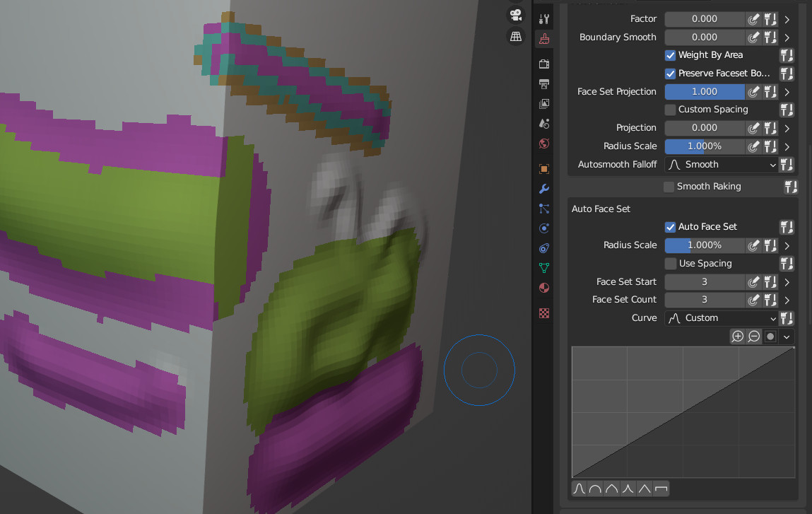Enable Smooth Raking checkbox
The width and height of the screenshot is (812, 514).
669,187
